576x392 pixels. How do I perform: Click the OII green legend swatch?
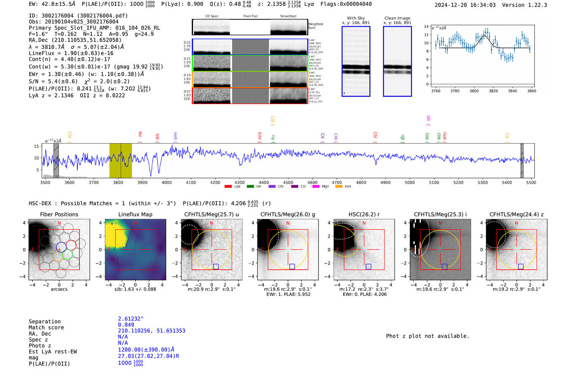click(250, 186)
